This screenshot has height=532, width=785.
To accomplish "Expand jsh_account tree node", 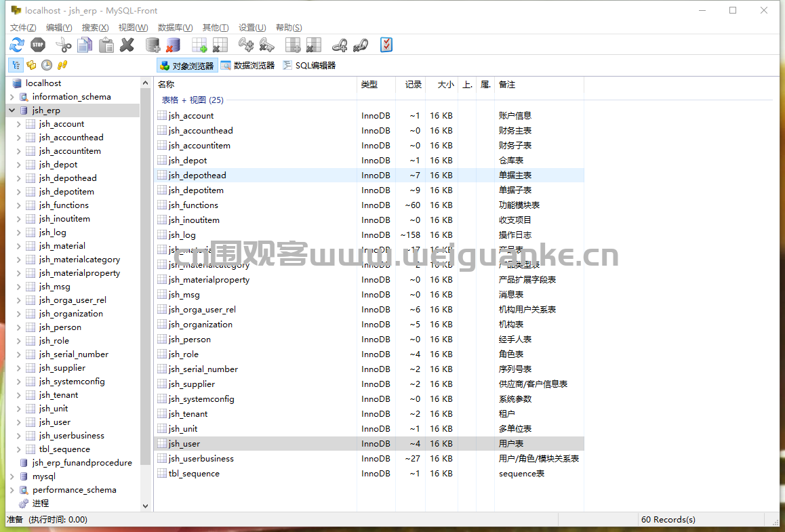I will pyautogui.click(x=18, y=123).
